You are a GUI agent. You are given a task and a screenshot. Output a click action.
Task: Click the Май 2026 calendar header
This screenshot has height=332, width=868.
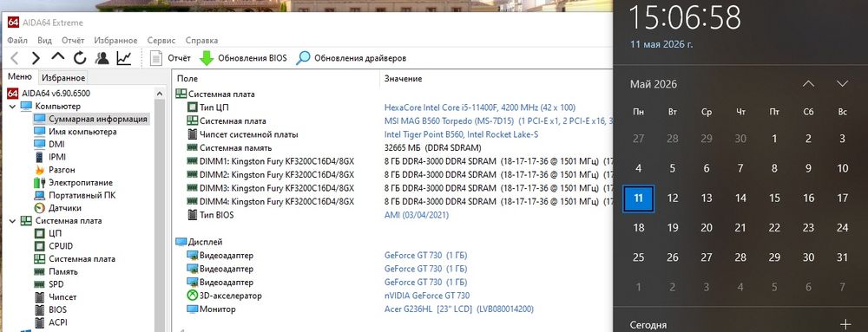654,84
